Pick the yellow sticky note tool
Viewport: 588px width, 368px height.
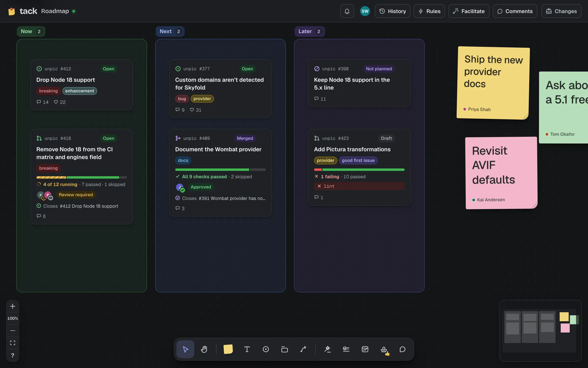coord(228,349)
